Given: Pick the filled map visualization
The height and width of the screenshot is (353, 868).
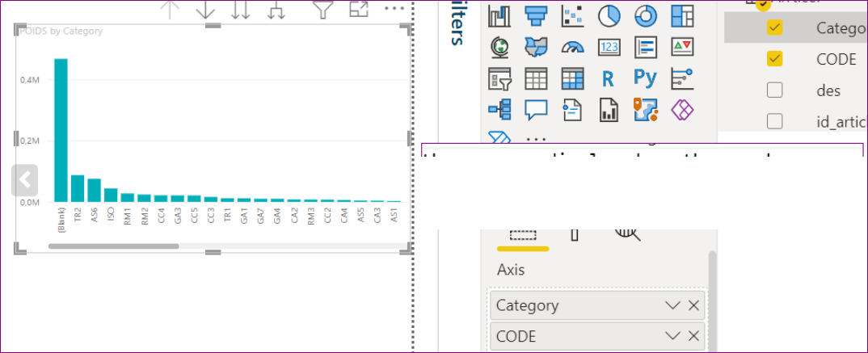Looking at the screenshot, I should pyautogui.click(x=535, y=48).
